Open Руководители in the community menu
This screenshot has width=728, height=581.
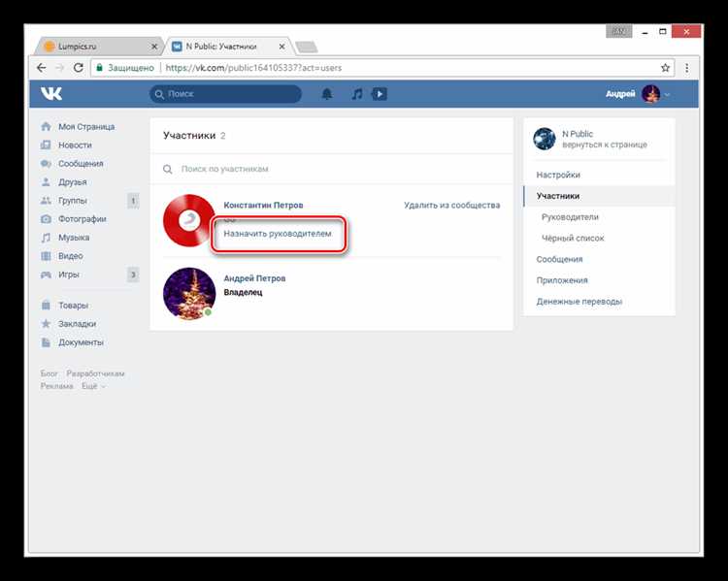[x=570, y=216]
